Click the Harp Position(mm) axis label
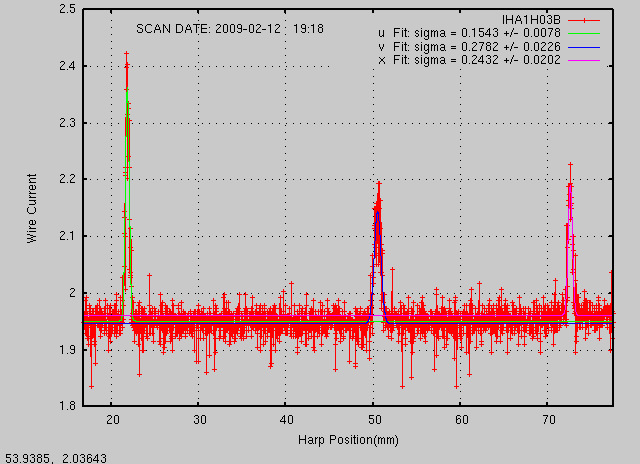This screenshot has width=640, height=464. coord(348,440)
